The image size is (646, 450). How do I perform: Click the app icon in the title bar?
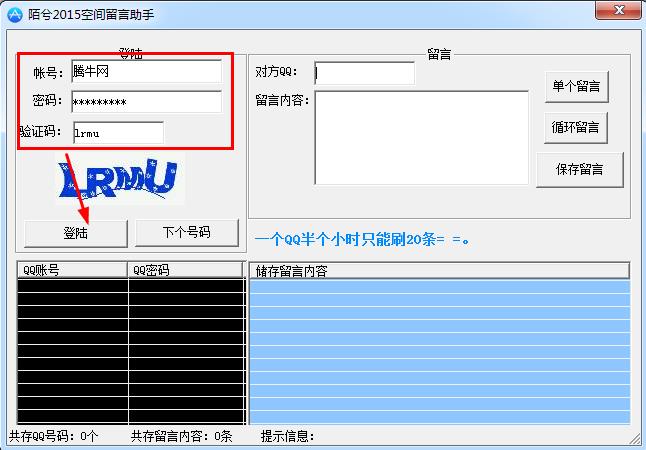pyautogui.click(x=15, y=13)
